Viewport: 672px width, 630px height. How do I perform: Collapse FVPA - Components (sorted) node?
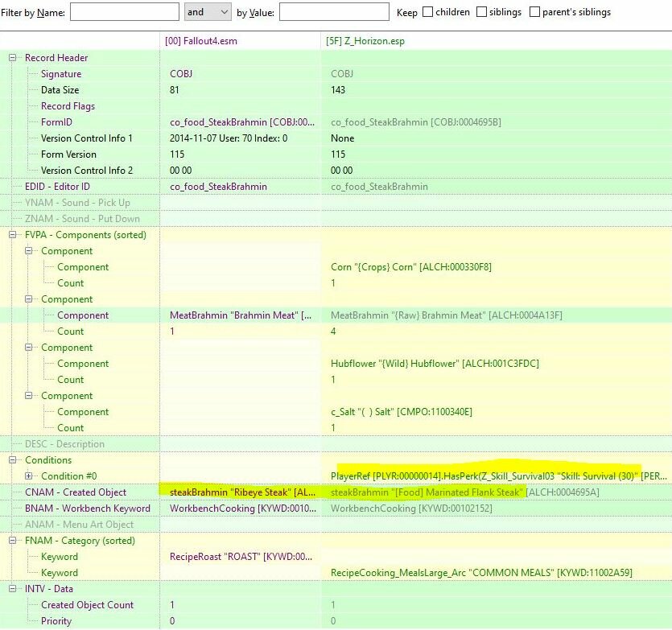pos(12,234)
